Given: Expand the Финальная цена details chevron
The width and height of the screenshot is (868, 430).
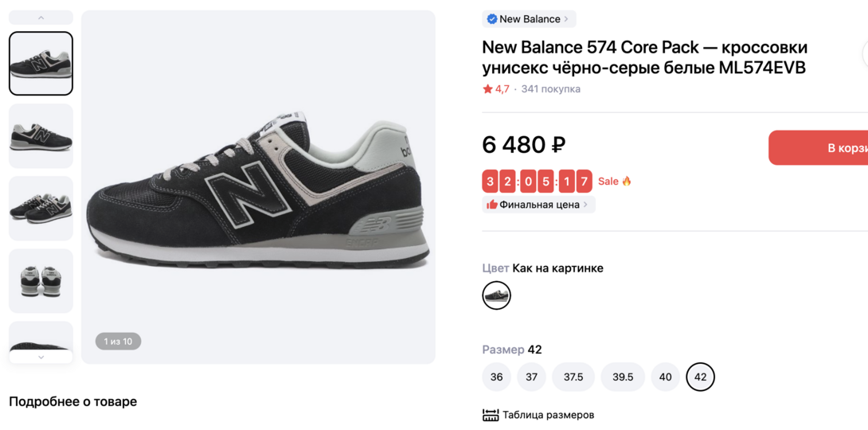Looking at the screenshot, I should 586,205.
